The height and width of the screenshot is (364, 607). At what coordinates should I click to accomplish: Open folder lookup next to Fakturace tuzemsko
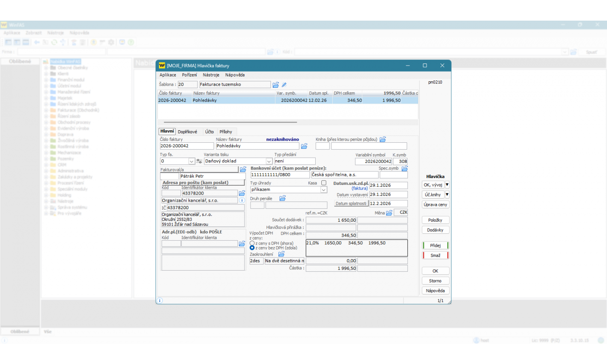pyautogui.click(x=276, y=85)
